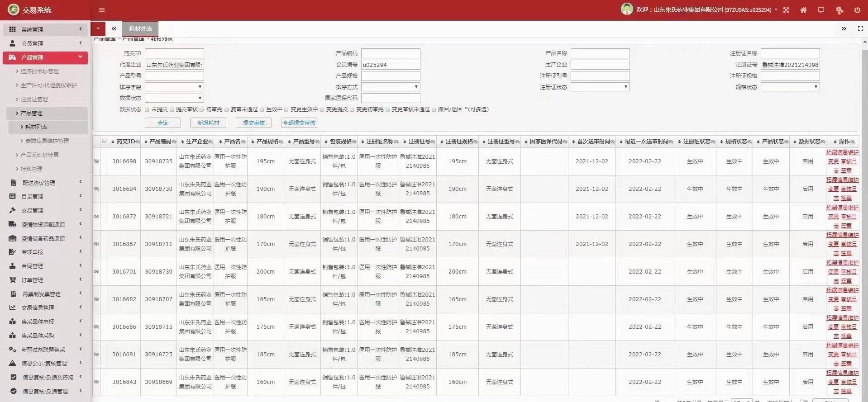Toggle fullscreen using bracket icon below header

(x=860, y=28)
